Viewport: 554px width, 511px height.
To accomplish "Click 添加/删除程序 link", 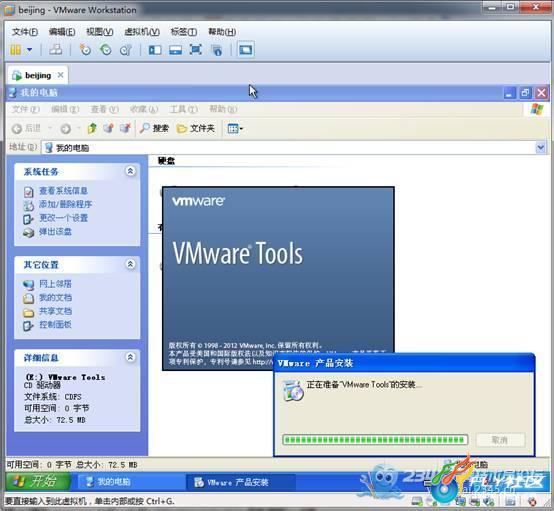I will (x=65, y=204).
